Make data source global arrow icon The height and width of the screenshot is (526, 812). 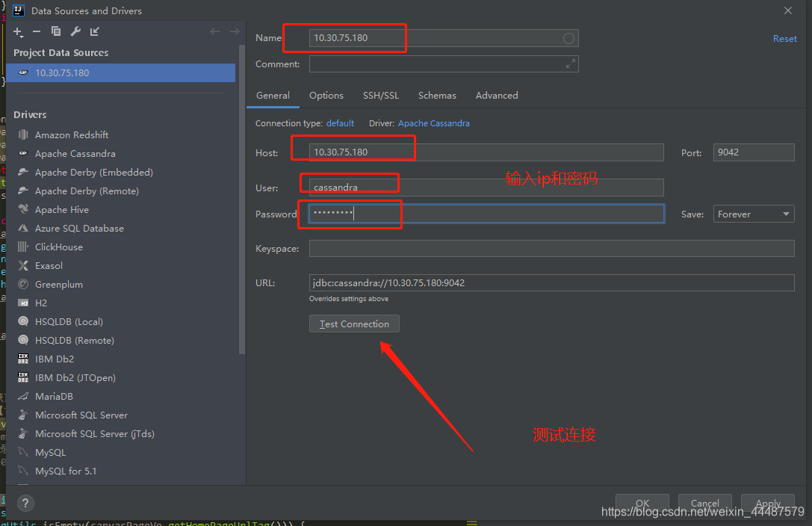coord(95,31)
